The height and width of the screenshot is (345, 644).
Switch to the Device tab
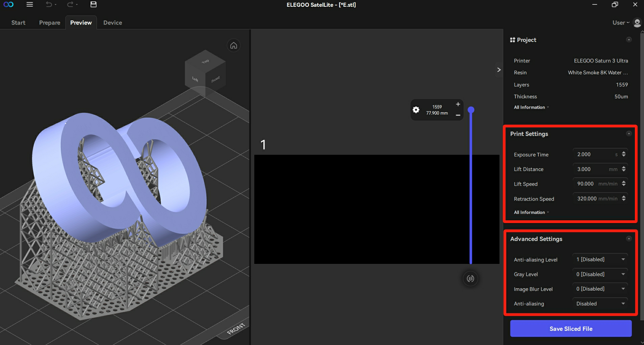pyautogui.click(x=113, y=23)
